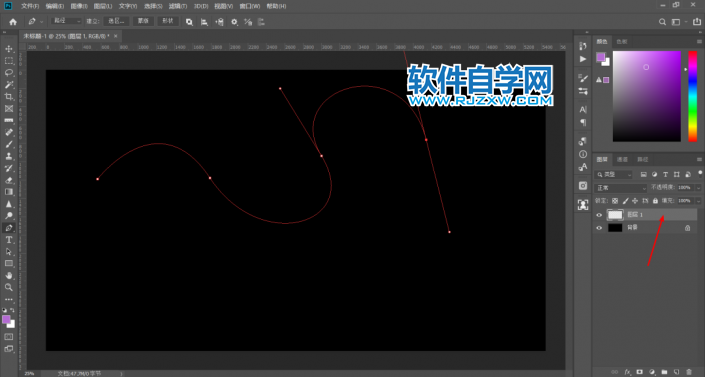The image size is (705, 377).
Task: Select the Brush tool
Action: pyautogui.click(x=9, y=144)
